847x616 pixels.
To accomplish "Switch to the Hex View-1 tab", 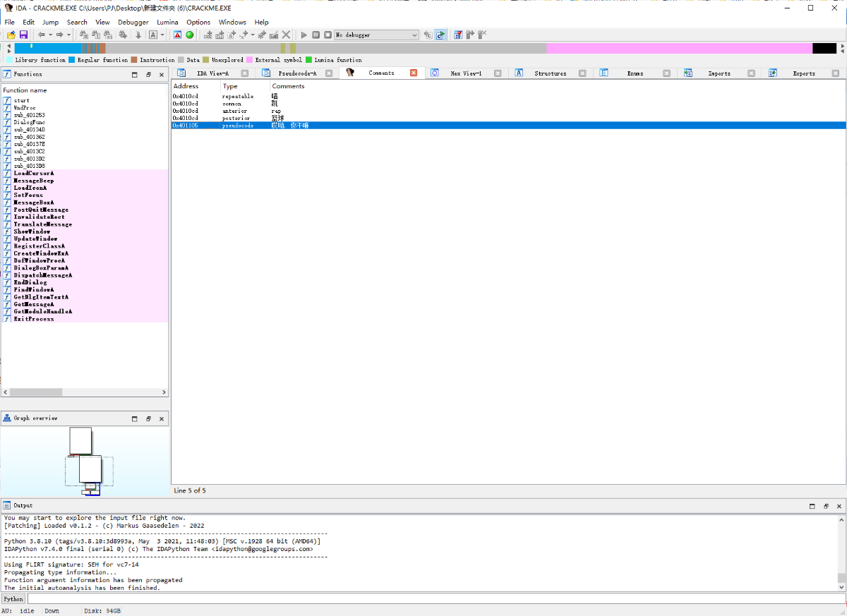I will pos(466,73).
